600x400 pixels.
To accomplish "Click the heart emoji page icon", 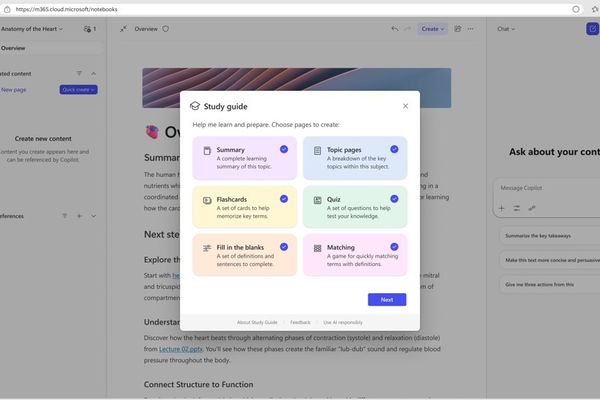I will click(152, 132).
